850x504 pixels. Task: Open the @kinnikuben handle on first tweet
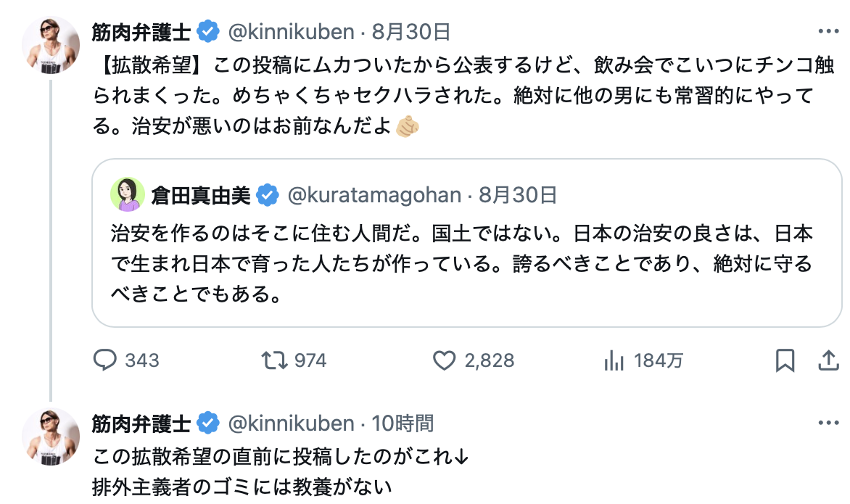click(292, 32)
